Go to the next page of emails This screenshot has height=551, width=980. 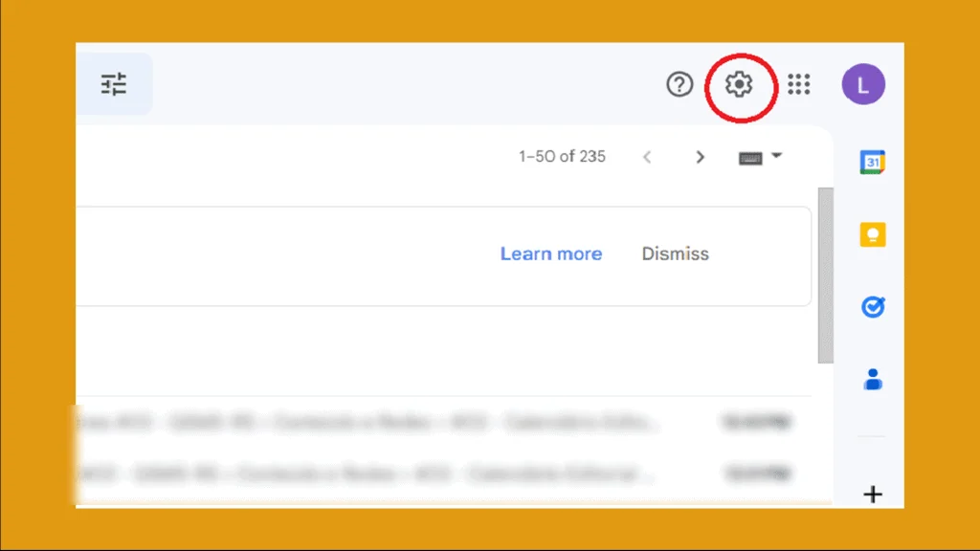(x=701, y=157)
